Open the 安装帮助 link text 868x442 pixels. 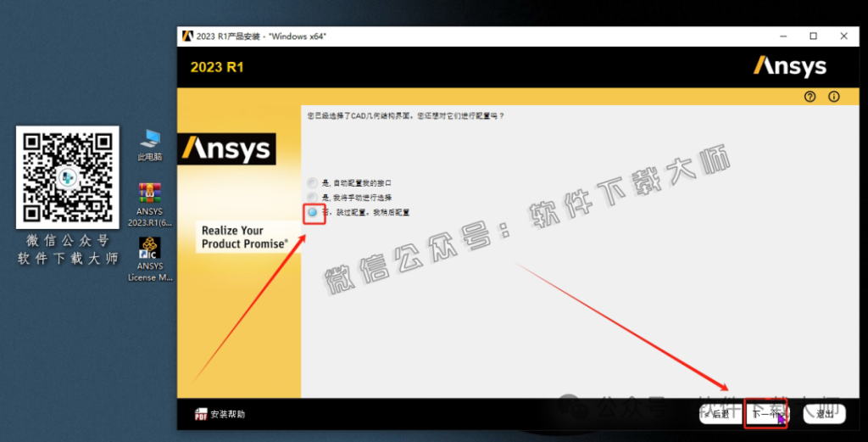click(227, 414)
